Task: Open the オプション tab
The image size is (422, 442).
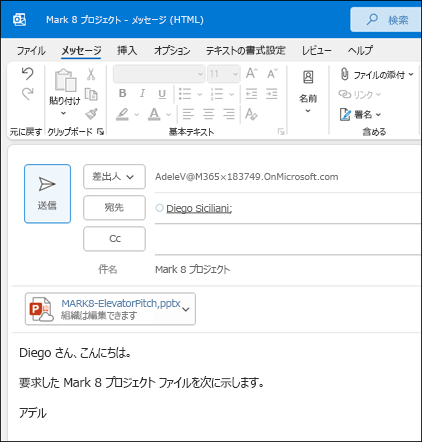Action: 172,50
